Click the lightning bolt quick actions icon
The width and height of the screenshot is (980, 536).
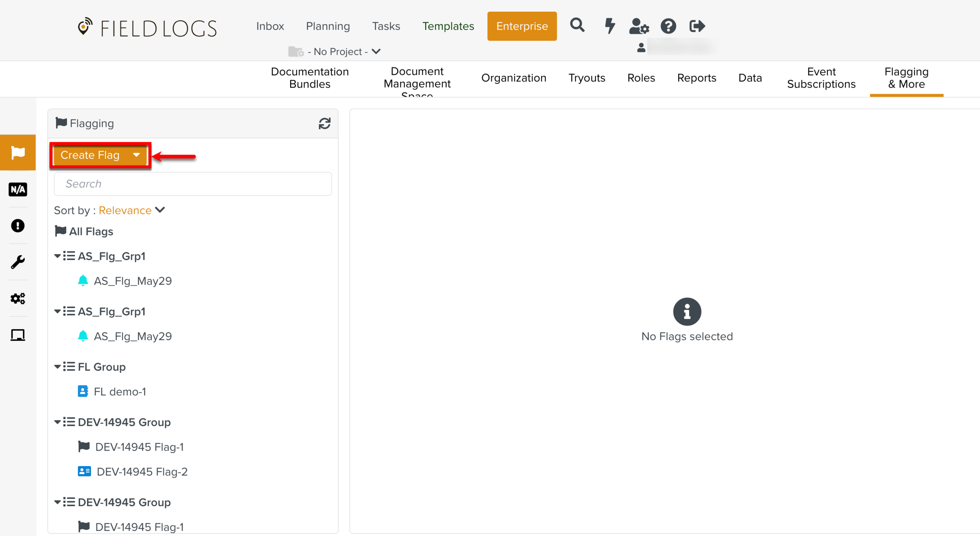(x=610, y=26)
